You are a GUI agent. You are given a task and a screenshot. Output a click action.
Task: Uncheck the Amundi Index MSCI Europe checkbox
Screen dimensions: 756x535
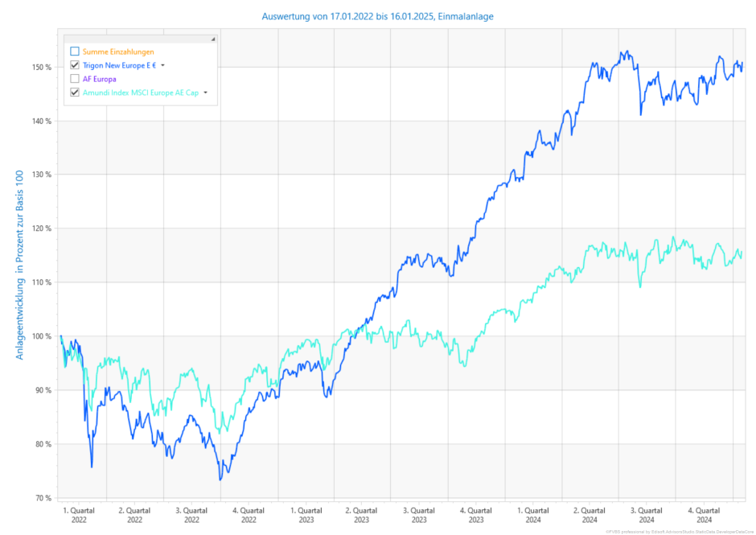point(75,93)
